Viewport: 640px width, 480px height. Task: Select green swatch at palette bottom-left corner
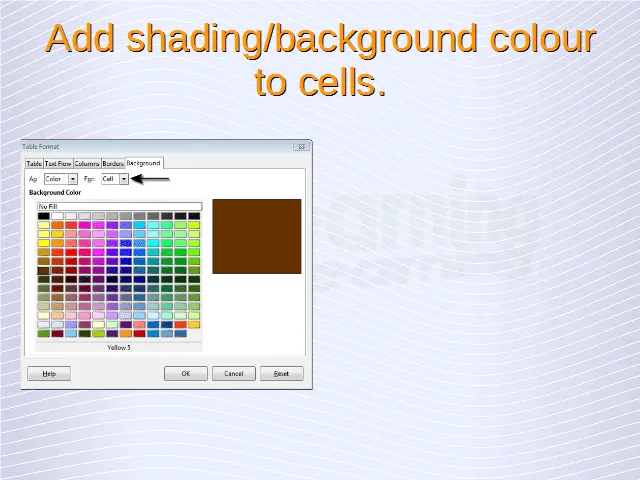(44, 333)
